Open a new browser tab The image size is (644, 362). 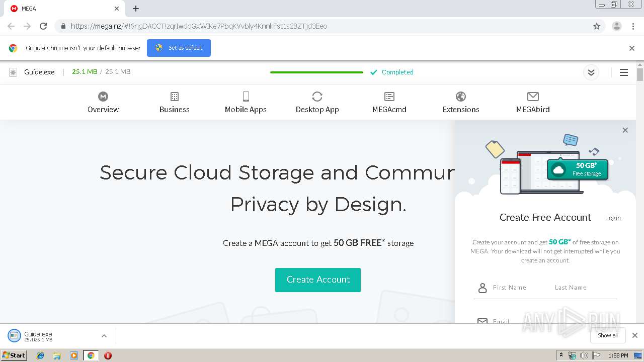136,9
